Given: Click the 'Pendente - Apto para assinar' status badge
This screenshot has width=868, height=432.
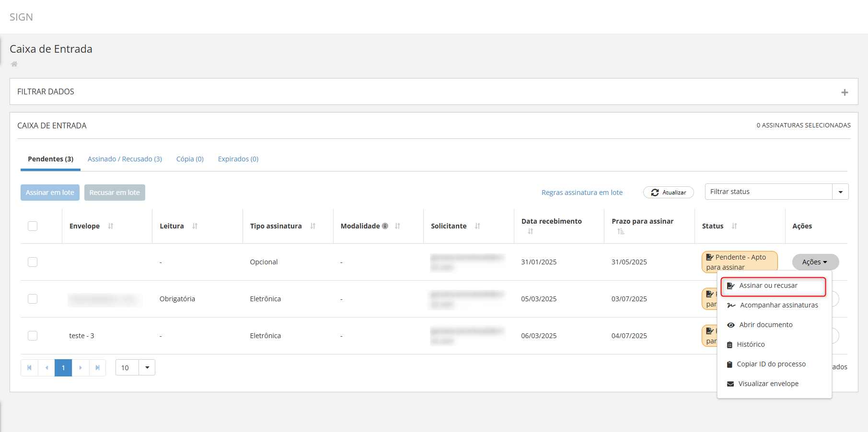Looking at the screenshot, I should coord(740,262).
